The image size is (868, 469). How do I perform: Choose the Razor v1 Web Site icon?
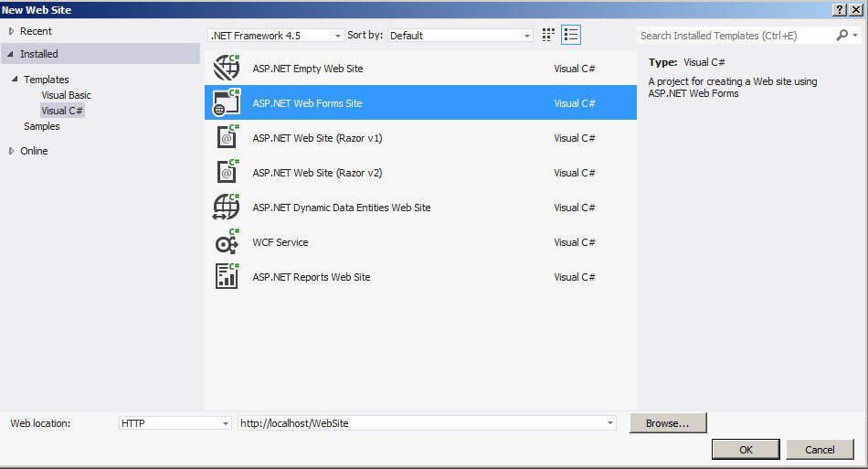point(226,138)
